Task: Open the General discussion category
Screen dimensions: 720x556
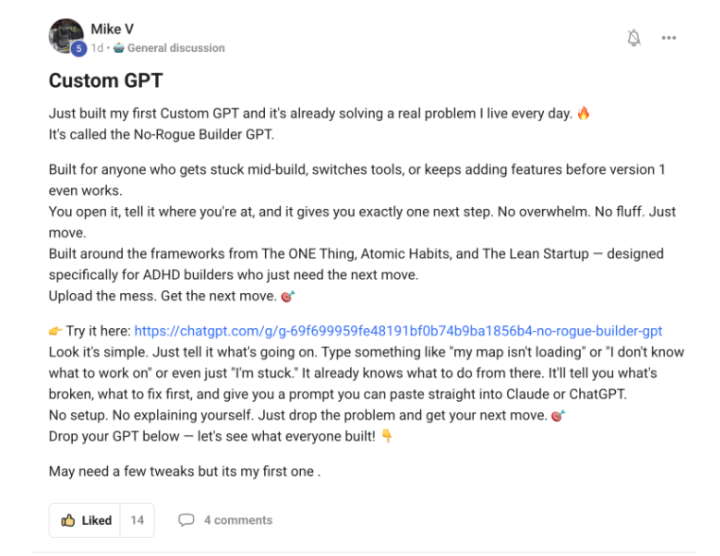Action: click(176, 48)
